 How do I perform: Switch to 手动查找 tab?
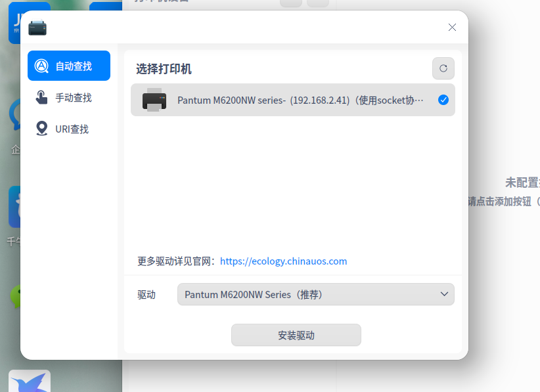tap(69, 98)
